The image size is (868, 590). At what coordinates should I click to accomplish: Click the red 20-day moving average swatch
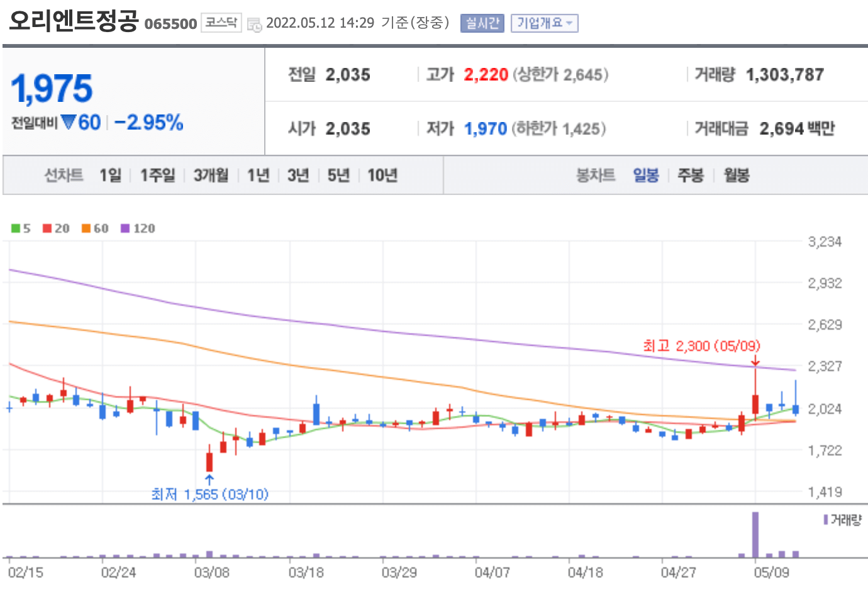(x=47, y=228)
